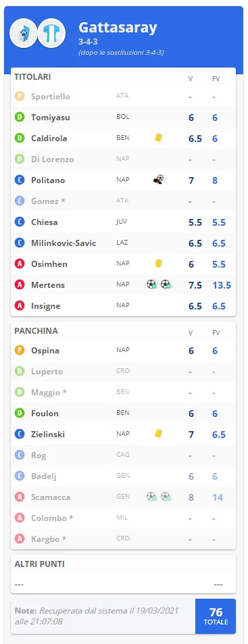
Task: Click the Gattasaray team crest icon
Action: point(23,34)
